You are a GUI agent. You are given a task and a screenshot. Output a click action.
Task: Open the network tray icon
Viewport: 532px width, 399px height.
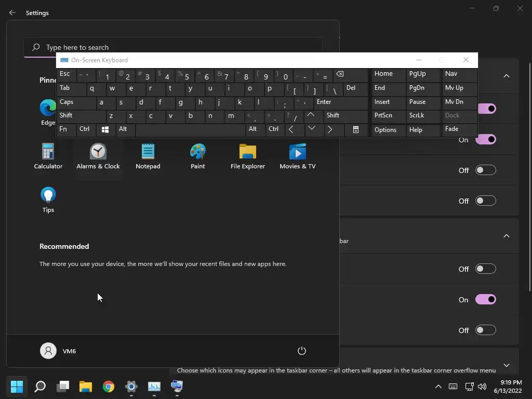click(469, 386)
